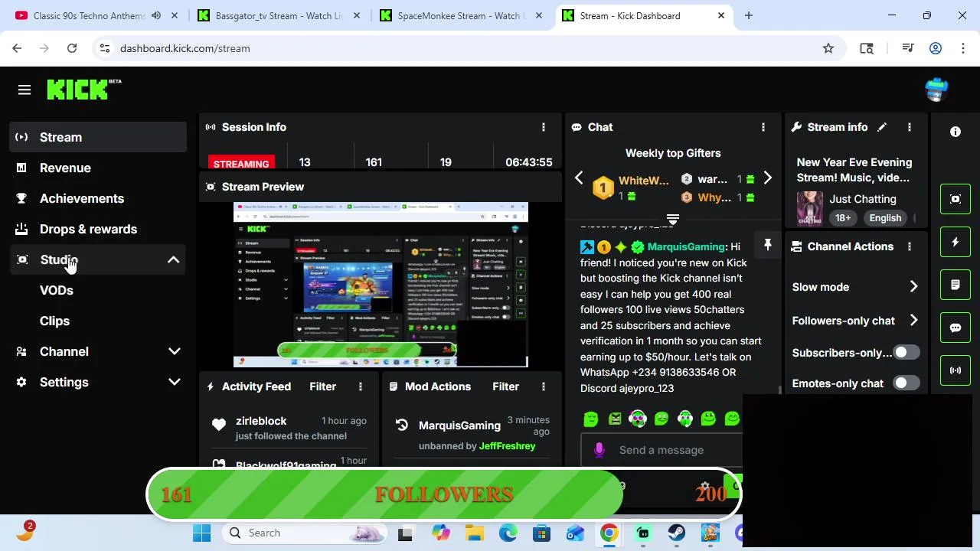
Task: Open Stream info options menu
Action: 909,127
